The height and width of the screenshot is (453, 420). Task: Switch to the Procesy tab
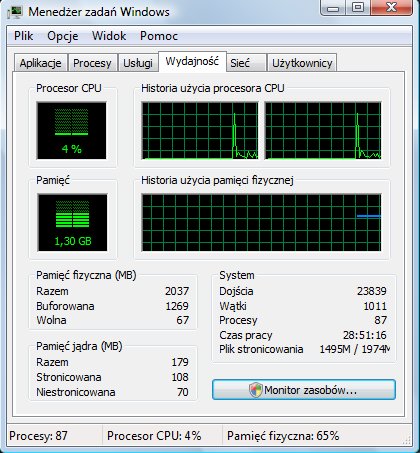pyautogui.click(x=92, y=63)
